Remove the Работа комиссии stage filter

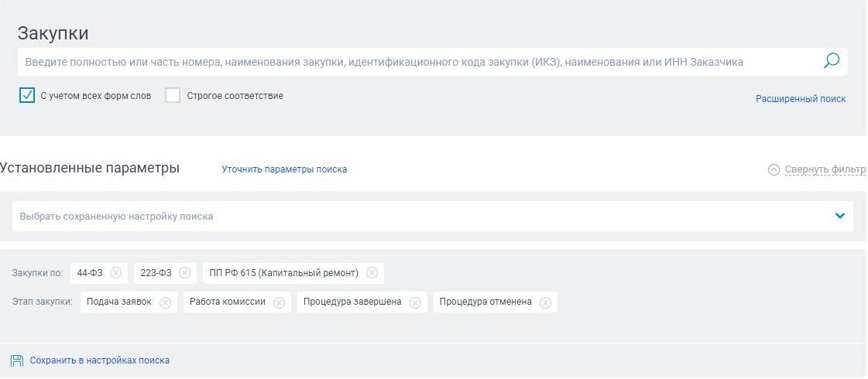click(x=279, y=302)
